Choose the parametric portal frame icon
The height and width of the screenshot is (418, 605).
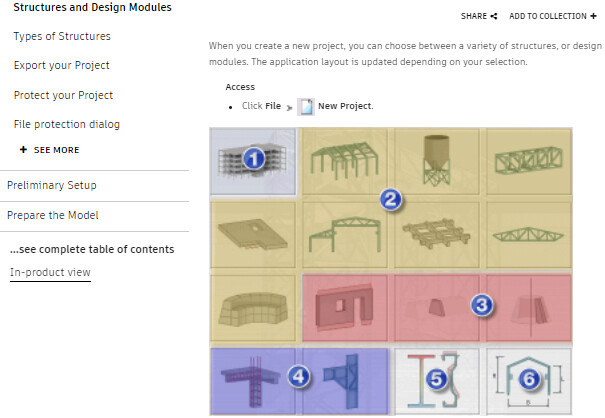tap(527, 379)
